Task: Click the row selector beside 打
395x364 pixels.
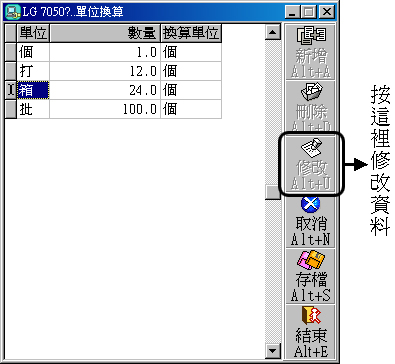Action: coord(11,71)
